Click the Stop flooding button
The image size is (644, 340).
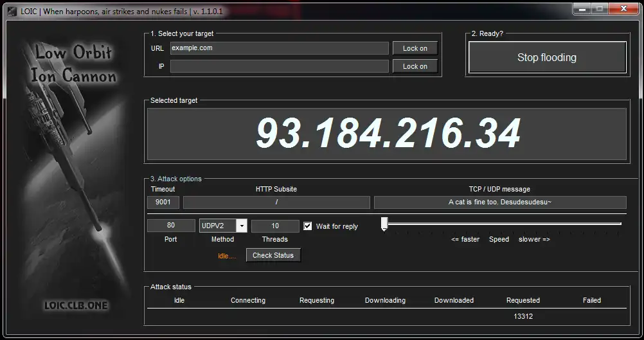[x=547, y=57]
